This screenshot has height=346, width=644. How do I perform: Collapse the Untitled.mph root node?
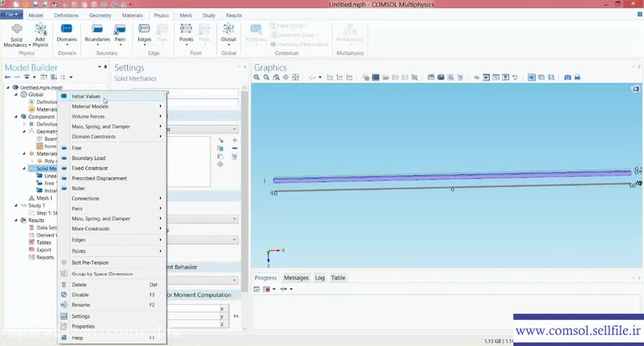tap(8, 87)
